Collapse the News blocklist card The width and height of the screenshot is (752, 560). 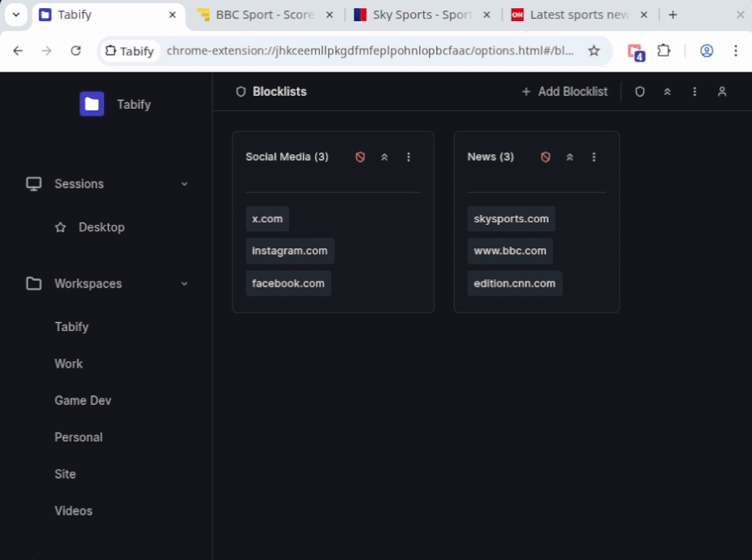(570, 157)
